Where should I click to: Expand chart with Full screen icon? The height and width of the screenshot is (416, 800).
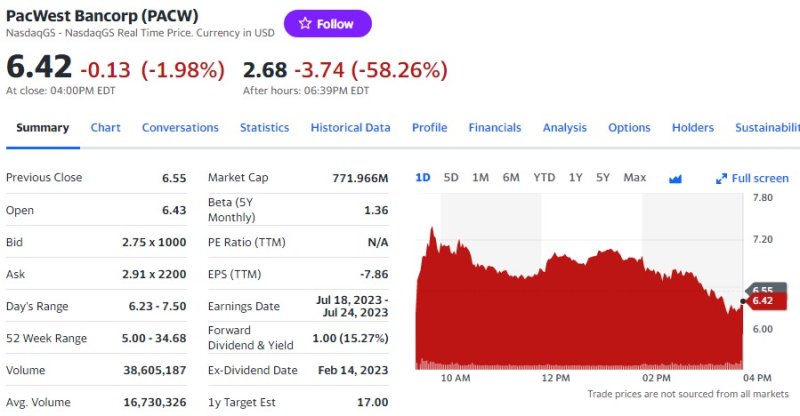pos(752,178)
